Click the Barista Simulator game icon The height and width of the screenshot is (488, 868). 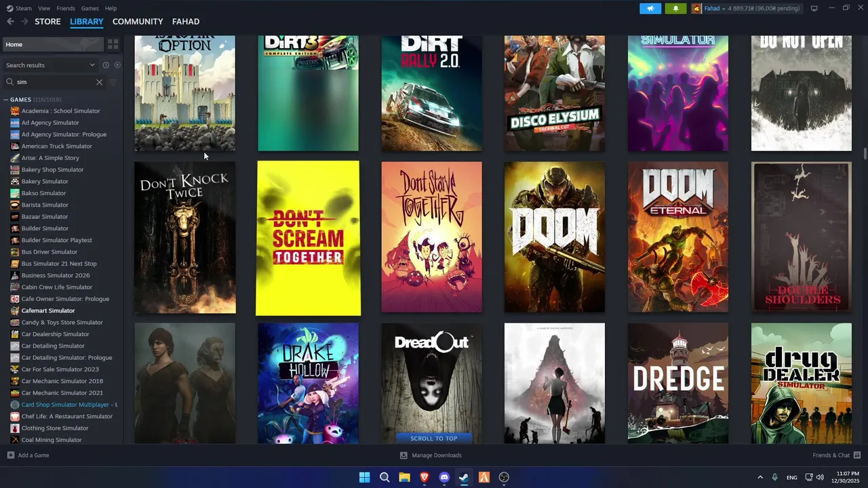click(15, 205)
